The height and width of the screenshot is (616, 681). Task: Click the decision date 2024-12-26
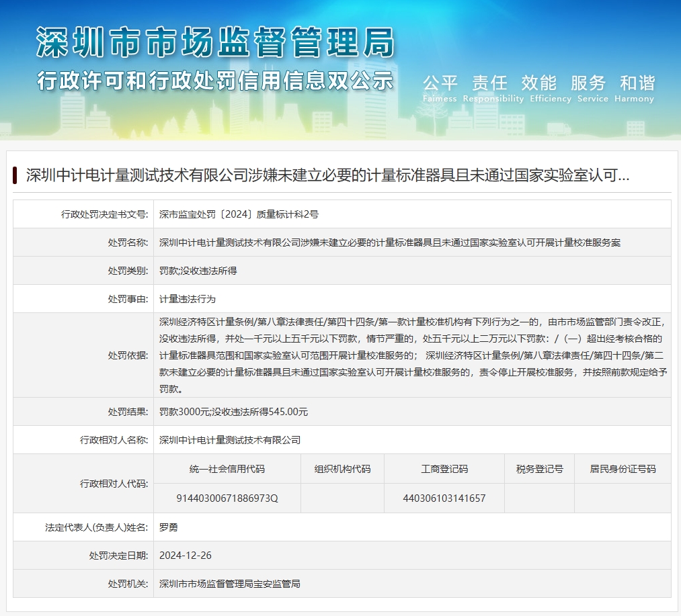186,556
